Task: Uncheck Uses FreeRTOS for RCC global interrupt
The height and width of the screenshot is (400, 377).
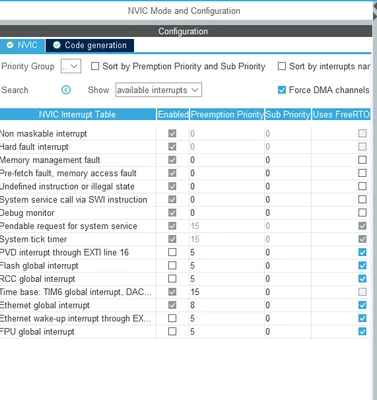Action: (x=362, y=279)
